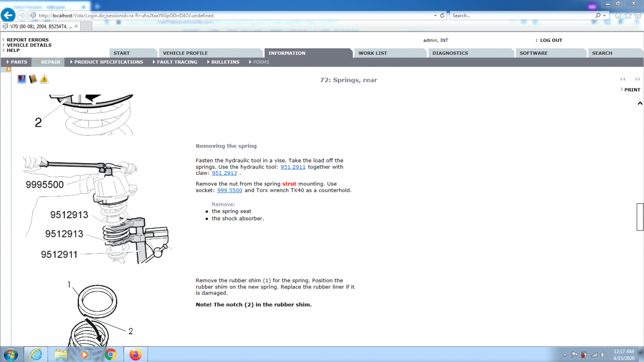Viewport: 644px width, 362px height.
Task: Open Google Chrome from the taskbar
Action: [x=111, y=354]
